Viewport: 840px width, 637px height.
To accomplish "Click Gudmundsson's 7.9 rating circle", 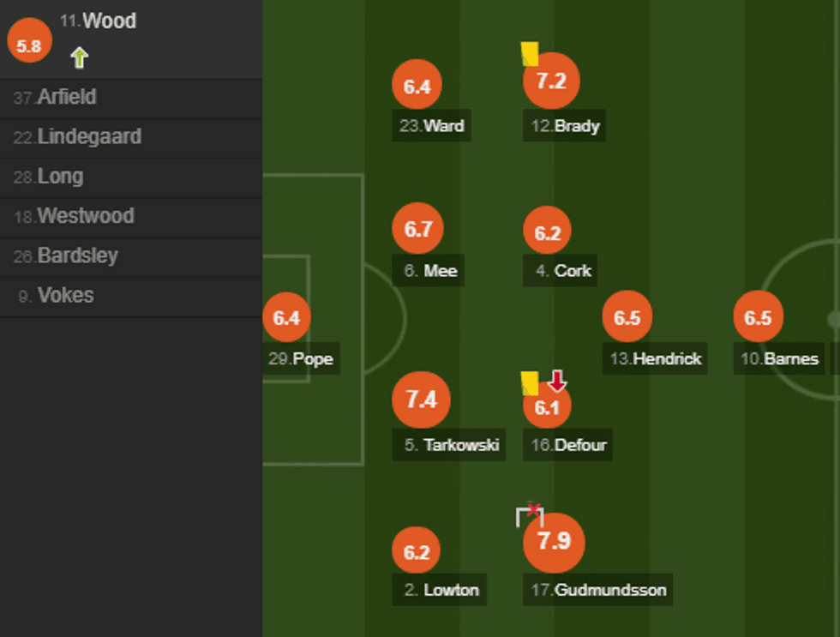I will 554,541.
